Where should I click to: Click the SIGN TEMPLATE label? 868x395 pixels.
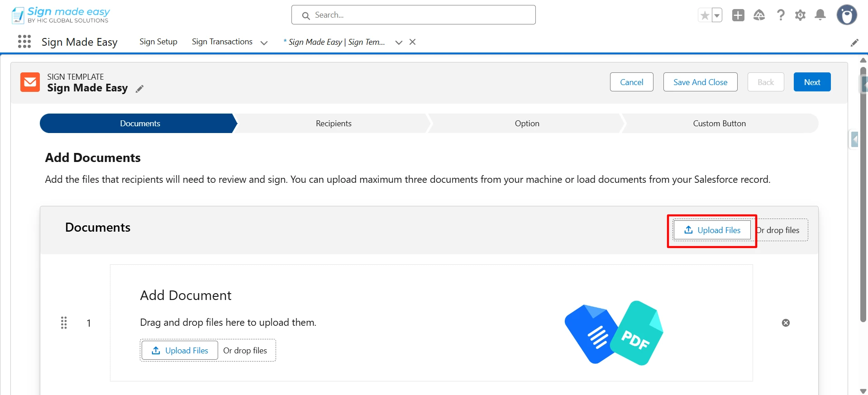(76, 76)
